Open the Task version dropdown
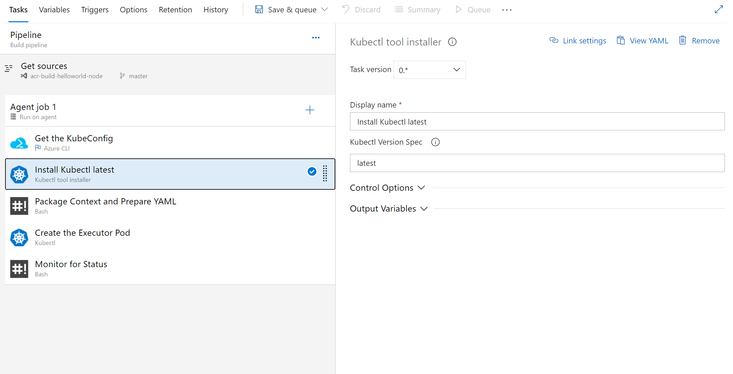The image size is (733, 374). click(x=430, y=70)
